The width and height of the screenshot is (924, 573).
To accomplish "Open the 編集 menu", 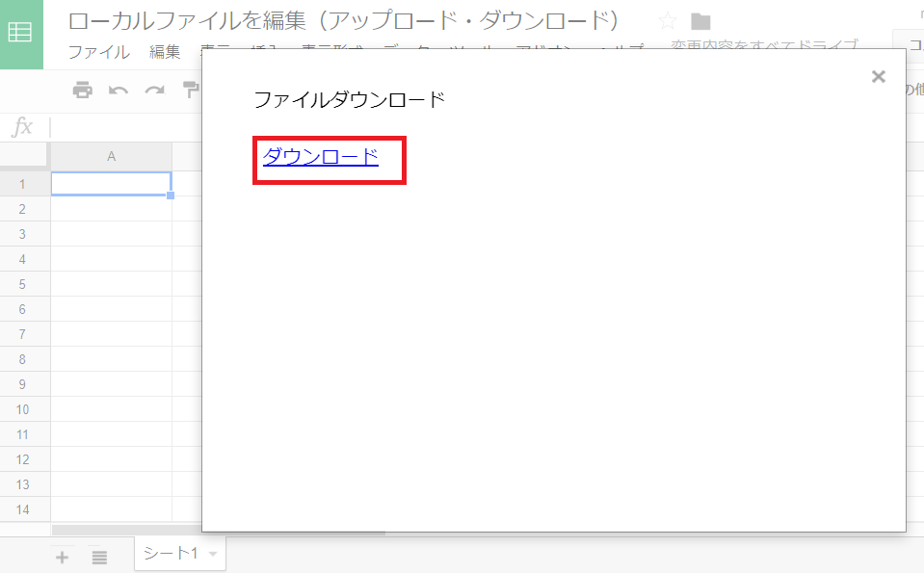I will (x=165, y=52).
